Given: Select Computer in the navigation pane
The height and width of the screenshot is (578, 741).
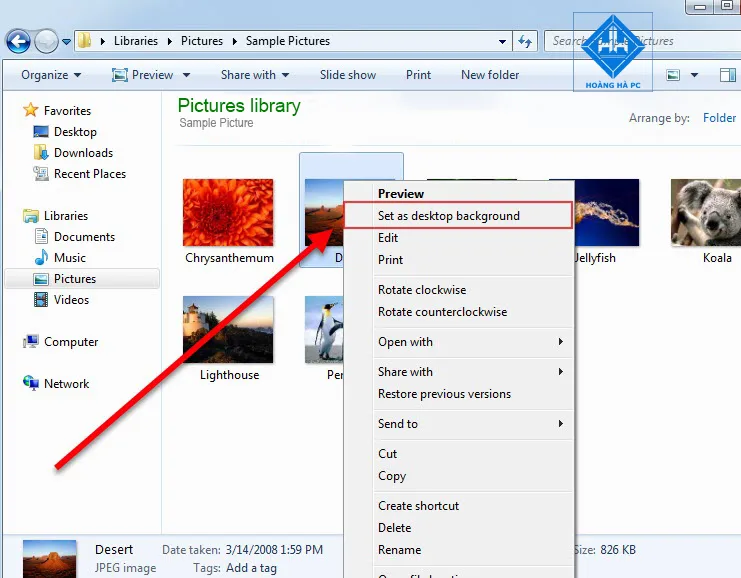Looking at the screenshot, I should pyautogui.click(x=71, y=342).
